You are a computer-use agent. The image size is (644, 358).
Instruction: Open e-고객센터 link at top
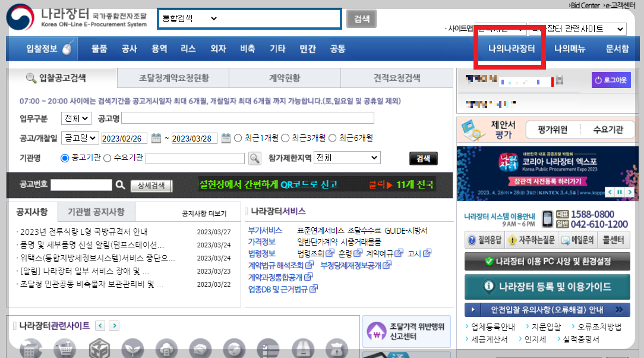(x=620, y=5)
